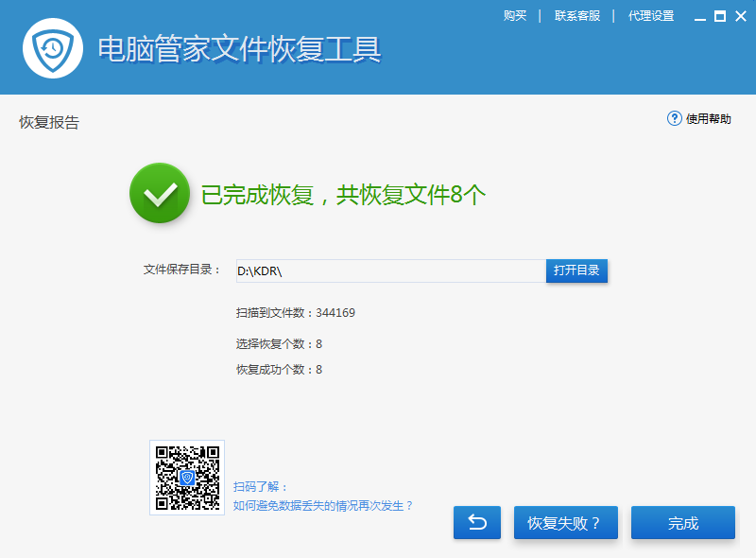Click the clock symbol inside the shield logo
Screen dimensions: 756x558
52,47
